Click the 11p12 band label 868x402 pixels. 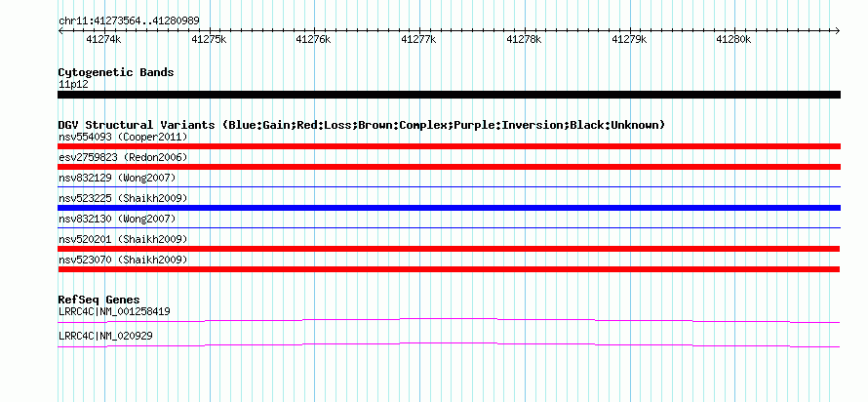(x=73, y=85)
